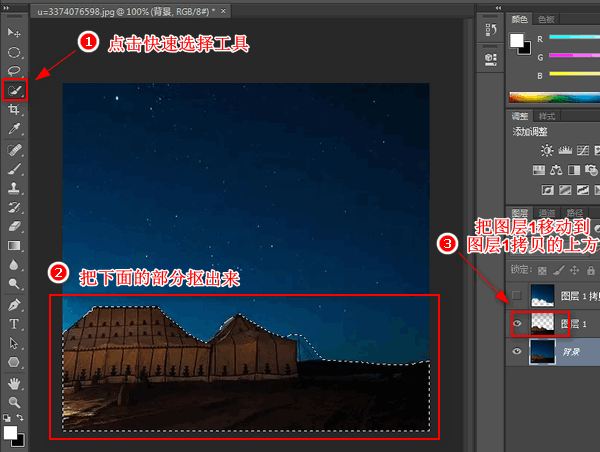The width and height of the screenshot is (600, 452).
Task: Open the 3D panel icon in collapsed dock
Action: (x=491, y=59)
